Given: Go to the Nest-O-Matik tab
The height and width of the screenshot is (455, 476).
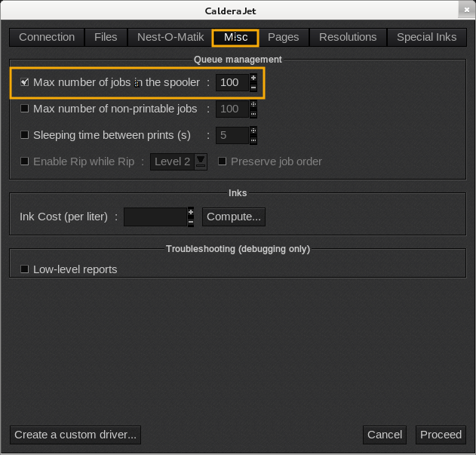Looking at the screenshot, I should (170, 37).
